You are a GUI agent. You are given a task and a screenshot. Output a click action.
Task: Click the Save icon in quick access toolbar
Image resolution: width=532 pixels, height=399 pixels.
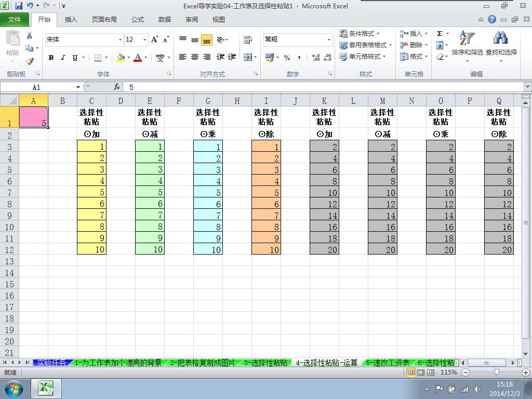[19, 6]
